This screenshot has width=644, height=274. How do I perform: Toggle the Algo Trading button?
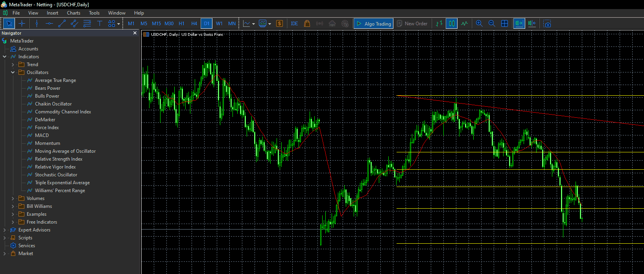373,24
